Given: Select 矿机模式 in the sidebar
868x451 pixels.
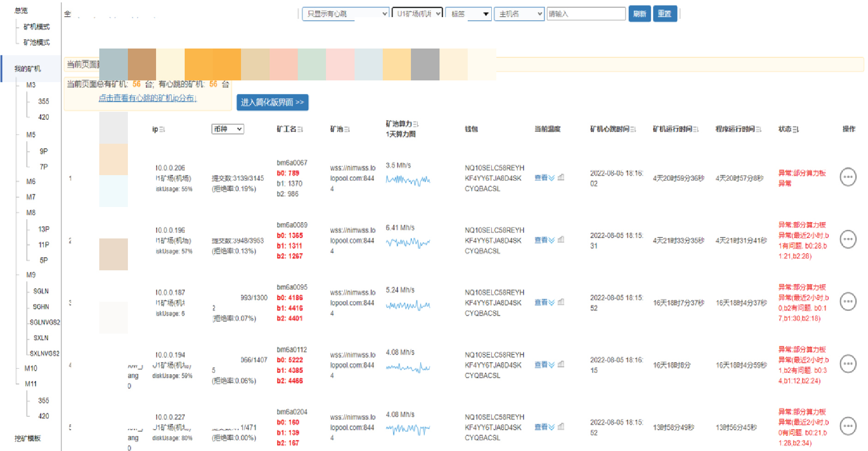Looking at the screenshot, I should click(x=36, y=27).
